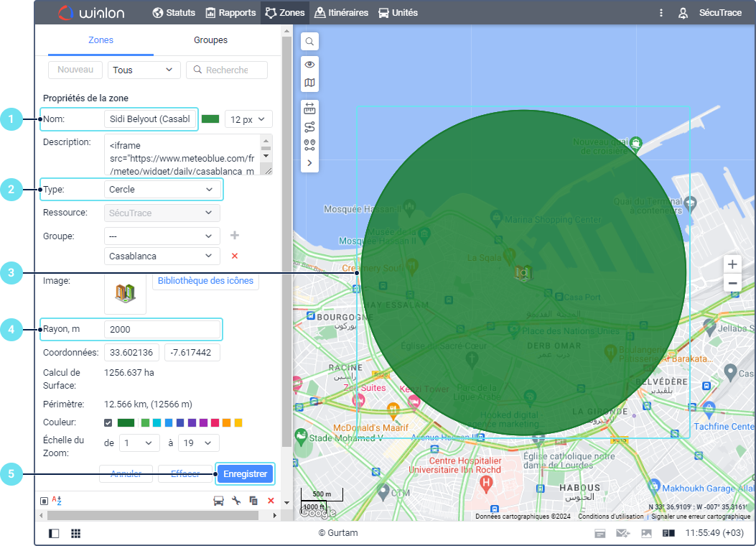Toggle the select-all checkbox in bottom toolbar
Screen dimensions: 756x546
tap(44, 501)
